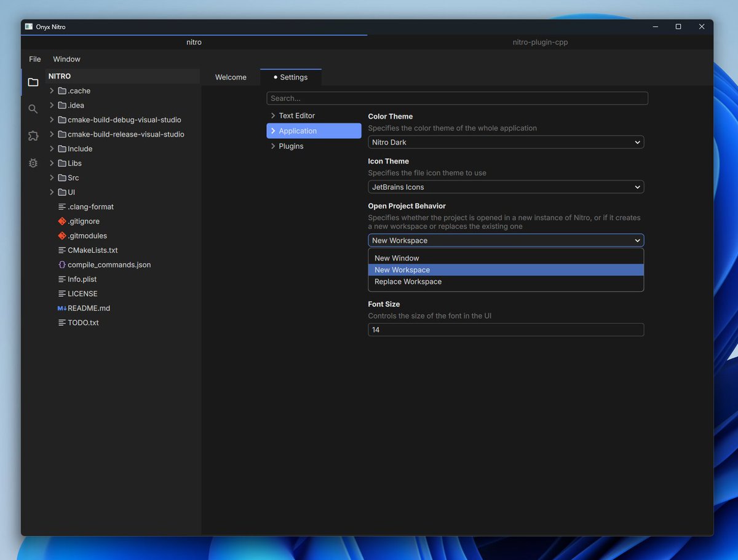Viewport: 738px width, 560px height.
Task: Click the Onyx Nitro app icon in title bar
Action: (29, 26)
